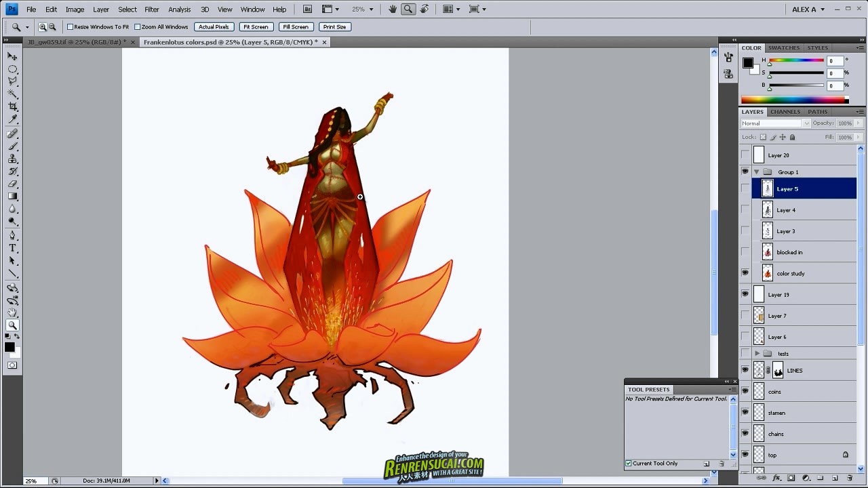Select the Polygonal Lasso tool
Image resolution: width=868 pixels, height=488 pixels.
tap(12, 81)
